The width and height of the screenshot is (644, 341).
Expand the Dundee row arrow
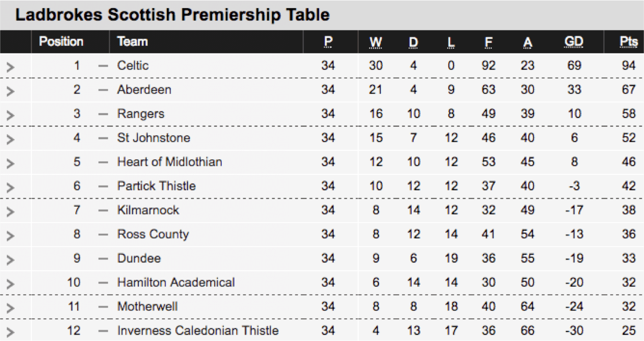click(11, 260)
